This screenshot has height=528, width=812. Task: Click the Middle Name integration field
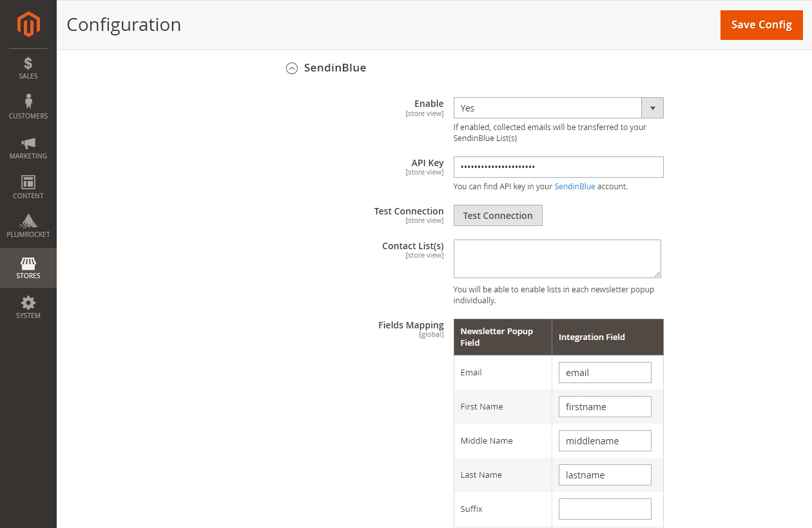(604, 441)
